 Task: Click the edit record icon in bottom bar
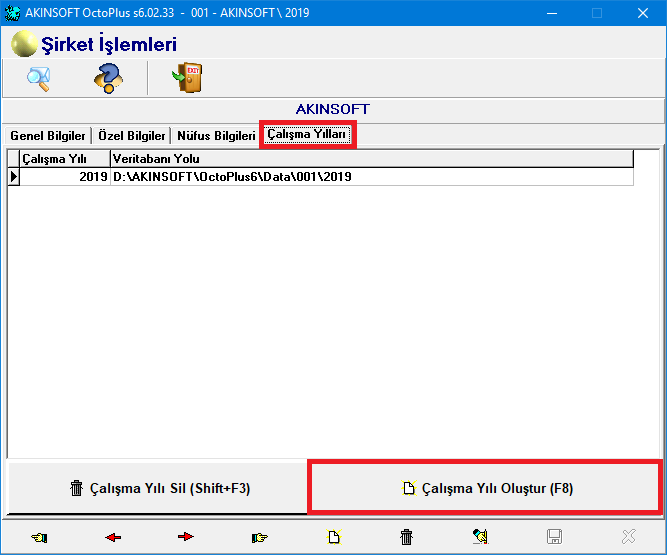click(480, 537)
